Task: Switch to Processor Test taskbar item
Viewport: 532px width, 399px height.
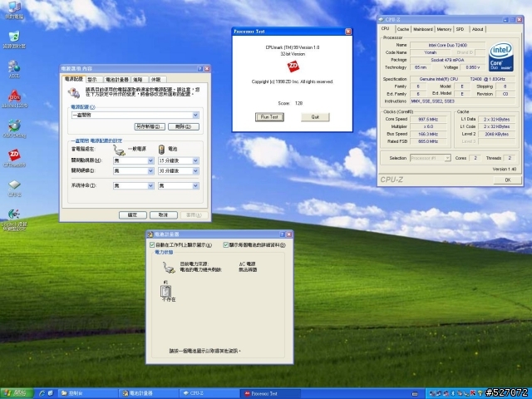Action: coord(270,393)
